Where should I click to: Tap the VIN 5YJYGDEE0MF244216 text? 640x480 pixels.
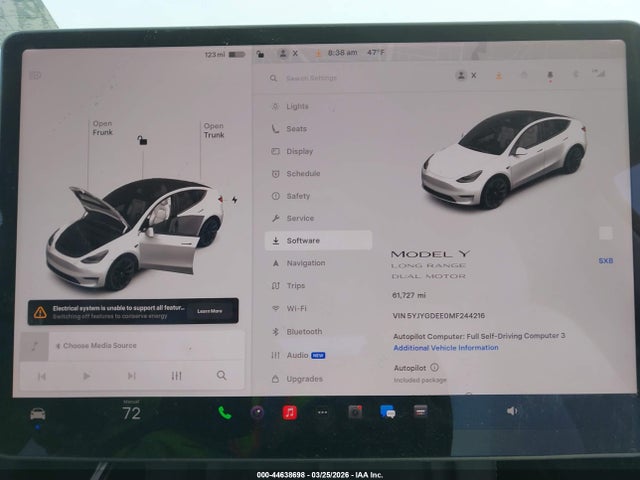(x=439, y=316)
